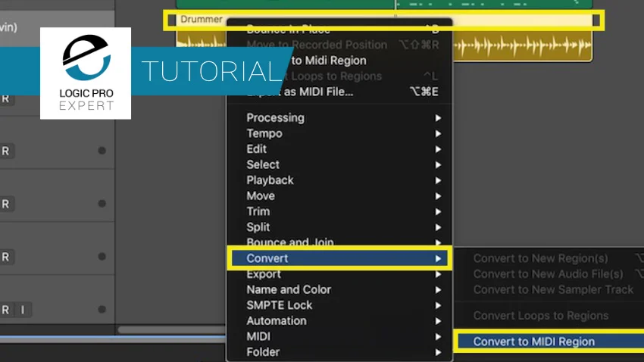Open the MIDI submenu
644x362 pixels.
tap(339, 336)
